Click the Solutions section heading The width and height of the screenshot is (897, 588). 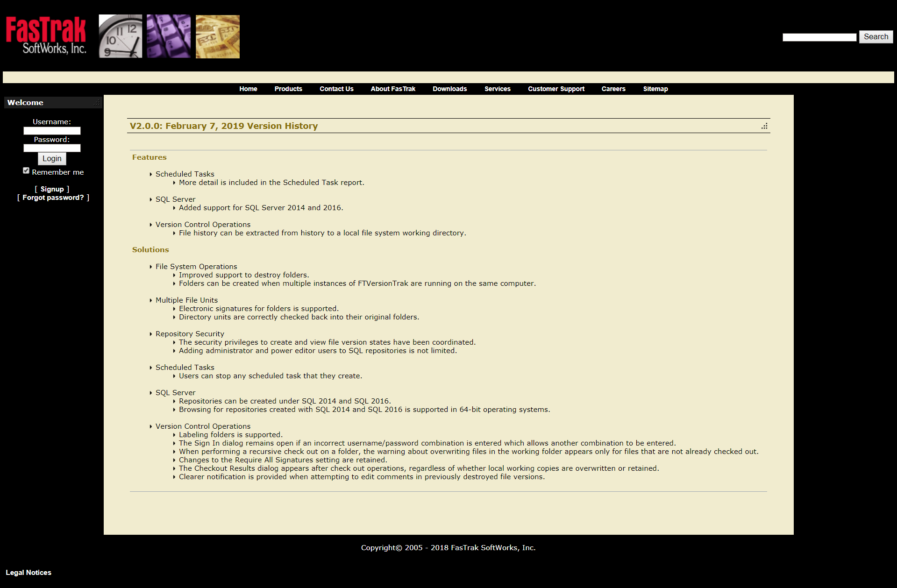150,250
